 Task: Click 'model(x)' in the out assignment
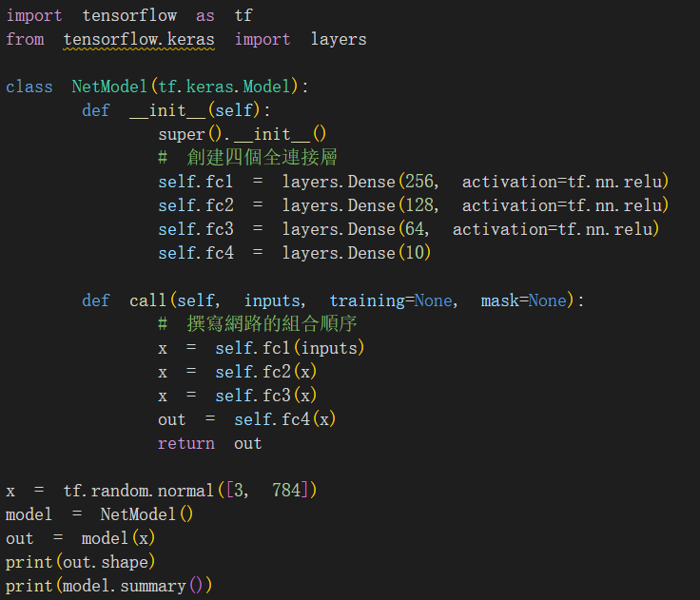pyautogui.click(x=118, y=538)
